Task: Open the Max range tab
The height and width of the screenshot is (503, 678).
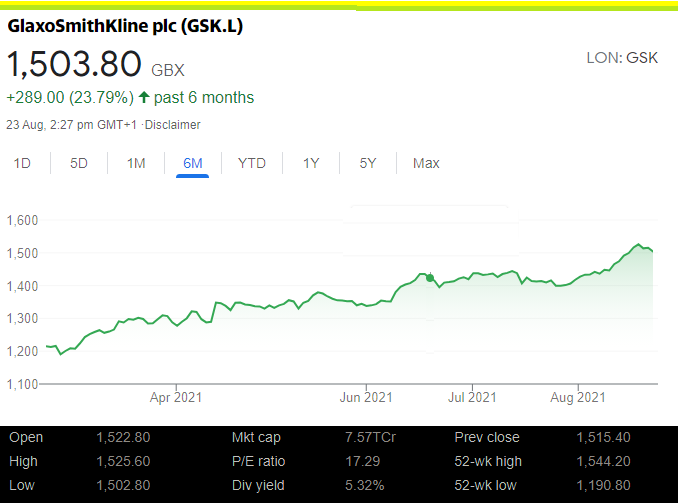Action: click(426, 163)
